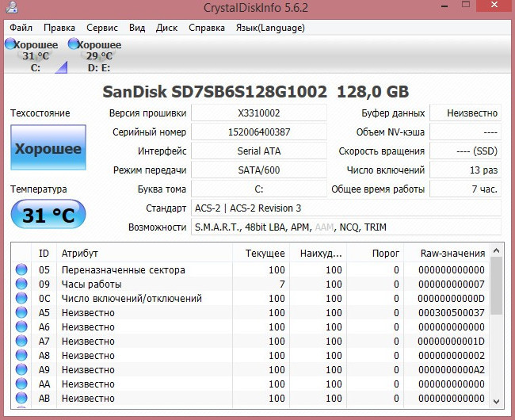
Task: Click the interface field Serial ATA
Action: pyautogui.click(x=259, y=151)
